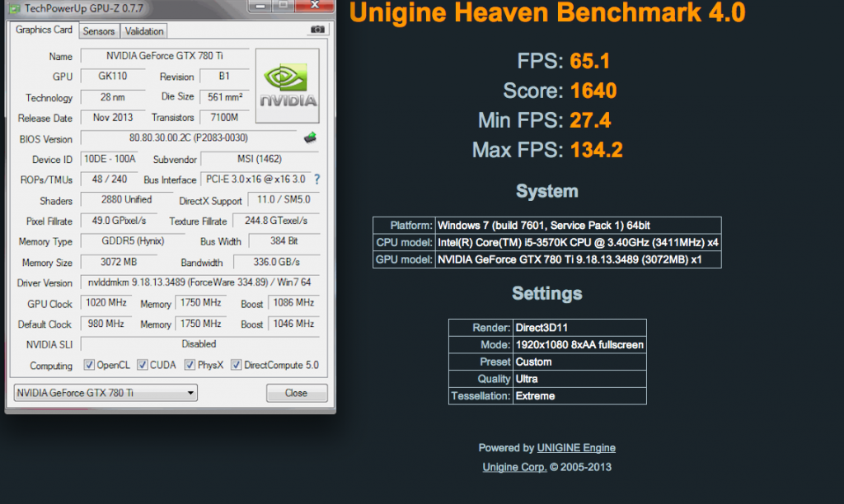Toggle the CUDA checkbox
Viewport: 844px width, 504px height.
click(143, 365)
